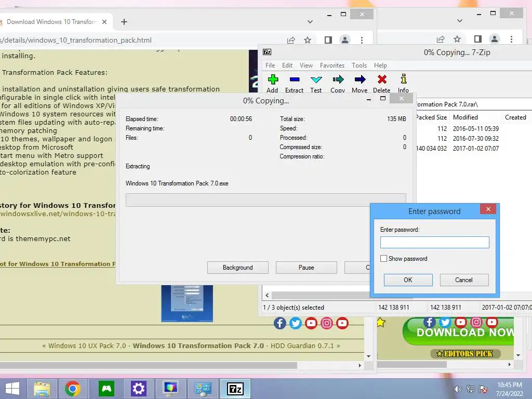Open three-dot menu in left Chrome window
This screenshot has width=532, height=399.
(x=362, y=40)
